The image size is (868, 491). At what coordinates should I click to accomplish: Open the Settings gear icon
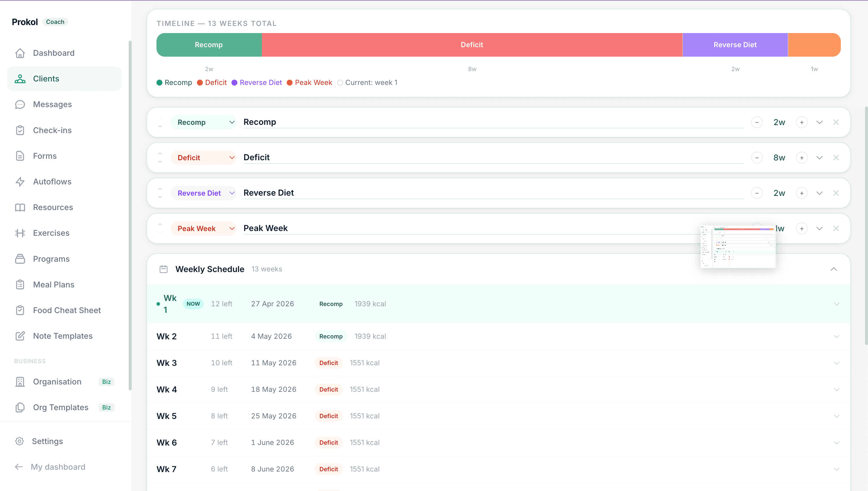19,441
